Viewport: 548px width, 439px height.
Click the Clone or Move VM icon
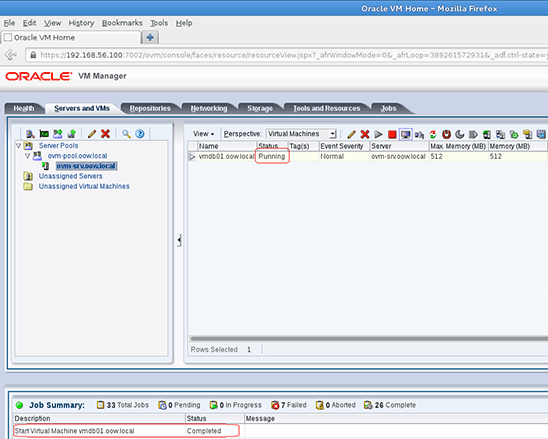point(500,134)
